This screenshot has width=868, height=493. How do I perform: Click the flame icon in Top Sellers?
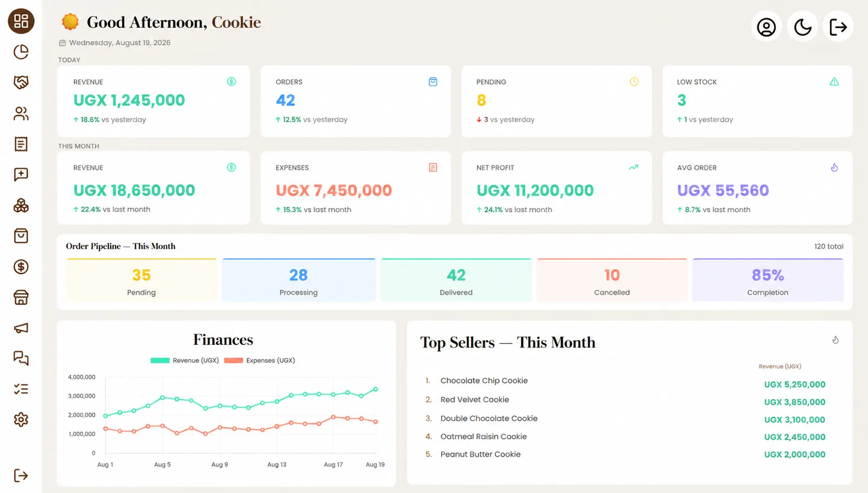pos(835,340)
